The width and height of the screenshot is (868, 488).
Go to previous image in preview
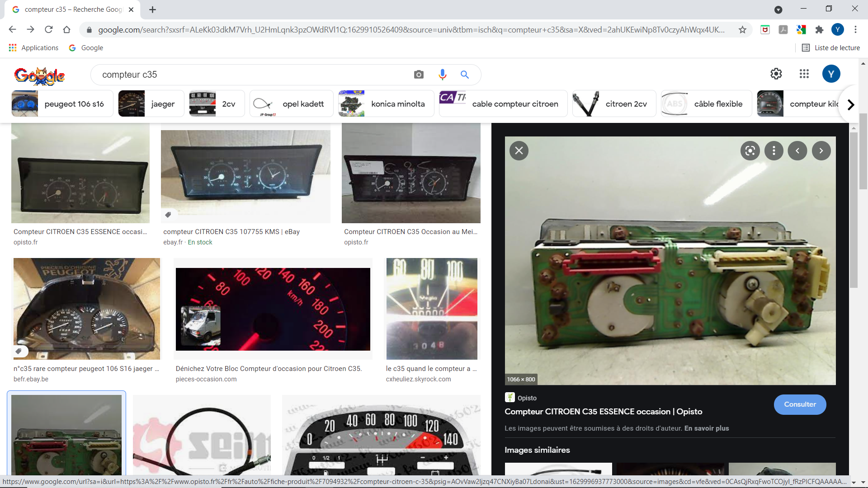pos(797,150)
